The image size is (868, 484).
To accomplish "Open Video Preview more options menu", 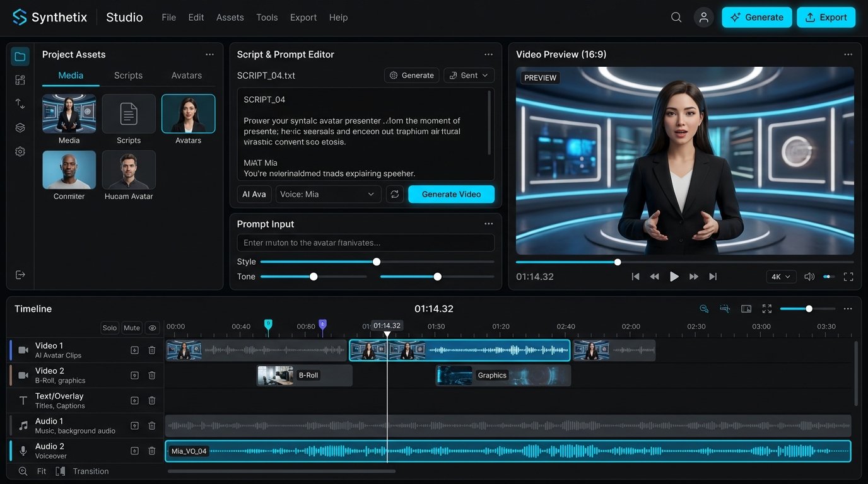I will 848,55.
